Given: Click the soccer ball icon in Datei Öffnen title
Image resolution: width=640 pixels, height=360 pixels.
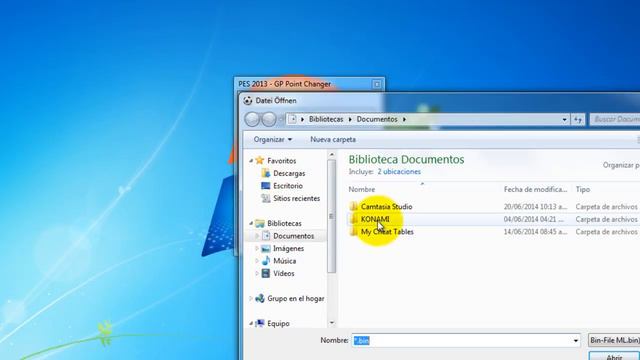Looking at the screenshot, I should pyautogui.click(x=248, y=100).
